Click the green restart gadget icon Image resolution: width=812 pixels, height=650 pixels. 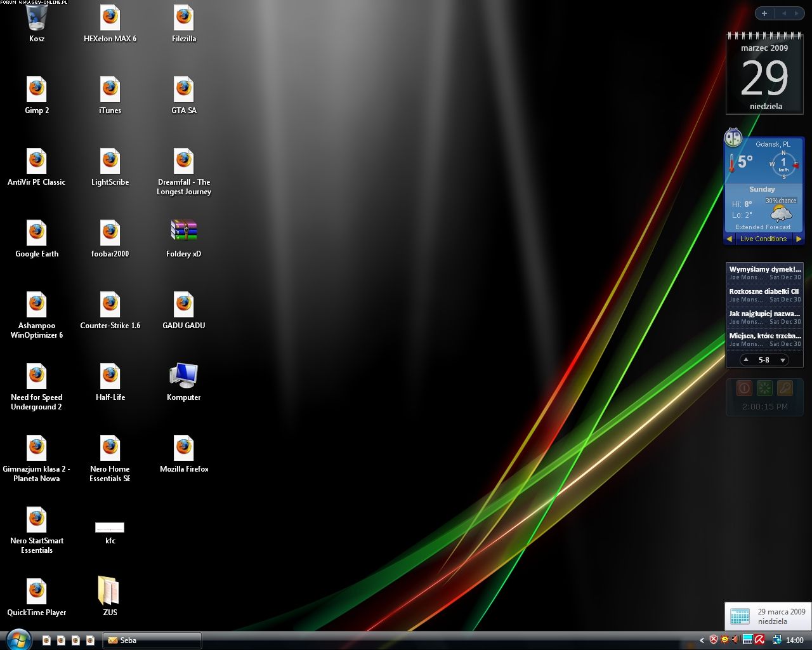click(764, 388)
